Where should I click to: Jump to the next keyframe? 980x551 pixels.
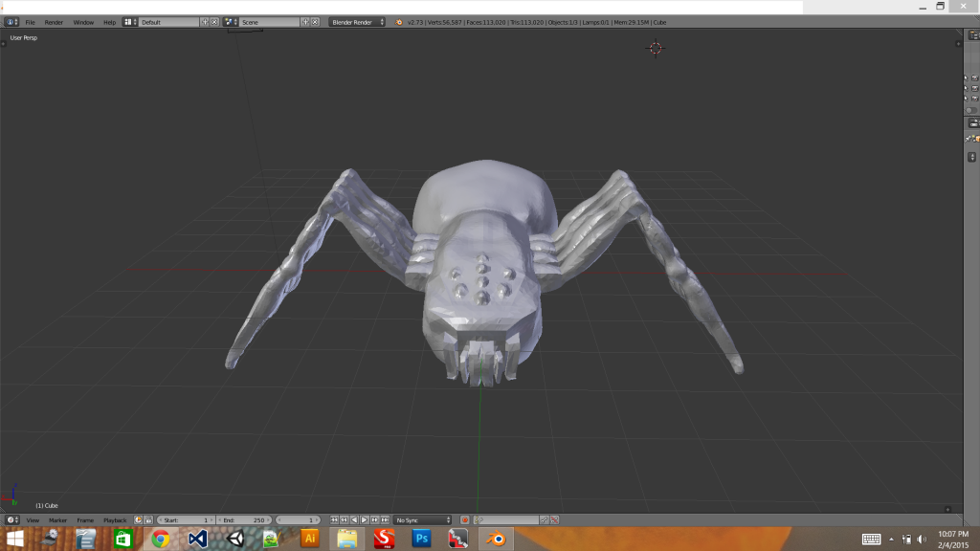click(x=374, y=519)
